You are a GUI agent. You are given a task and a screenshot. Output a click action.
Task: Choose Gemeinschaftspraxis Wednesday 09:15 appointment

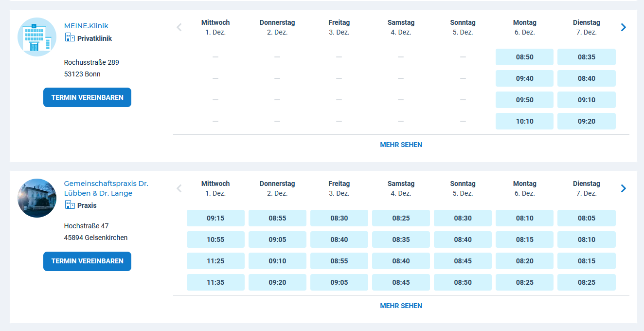coord(215,218)
